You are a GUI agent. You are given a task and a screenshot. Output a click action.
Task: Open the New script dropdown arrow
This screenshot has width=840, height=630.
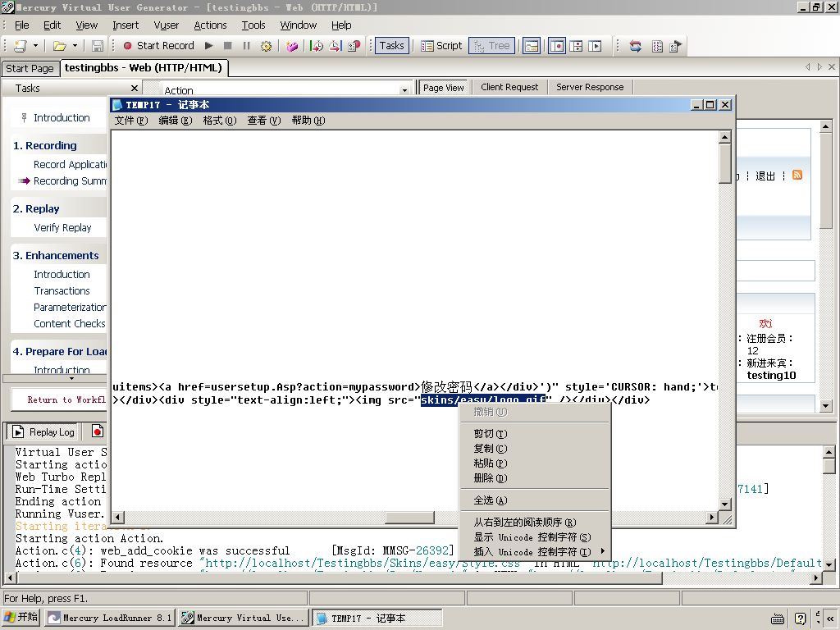click(x=35, y=46)
